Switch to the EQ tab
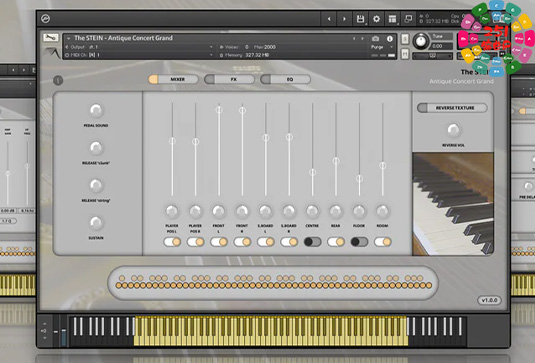 click(x=285, y=79)
